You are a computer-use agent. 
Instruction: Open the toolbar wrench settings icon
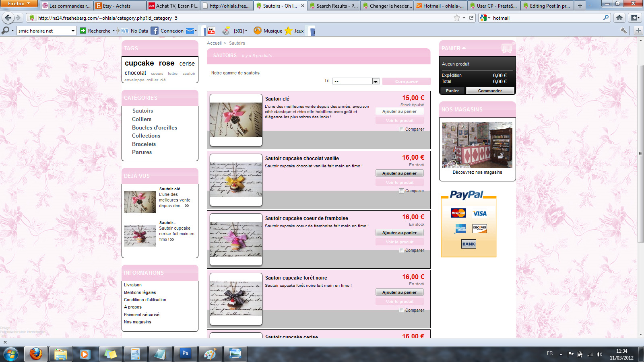tap(623, 31)
